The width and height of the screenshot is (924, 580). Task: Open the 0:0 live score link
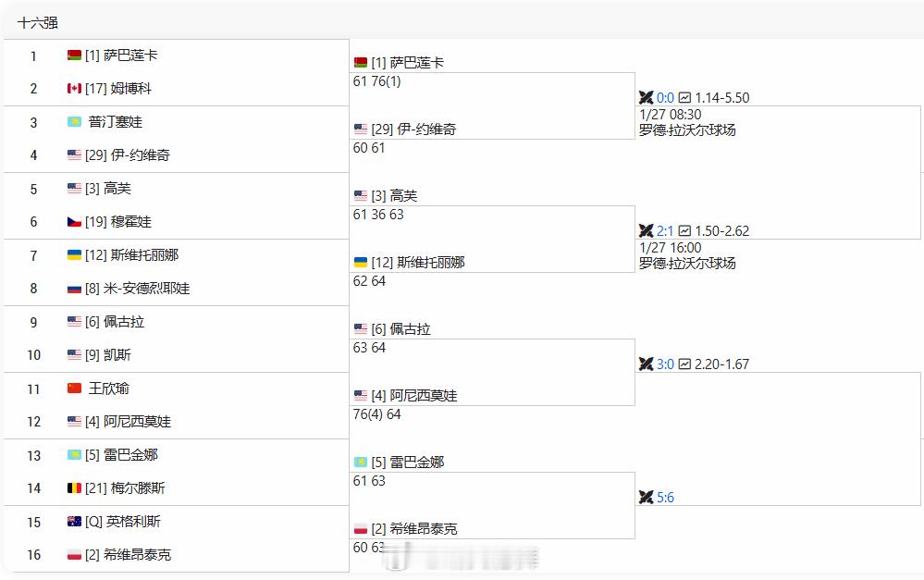[x=663, y=97]
